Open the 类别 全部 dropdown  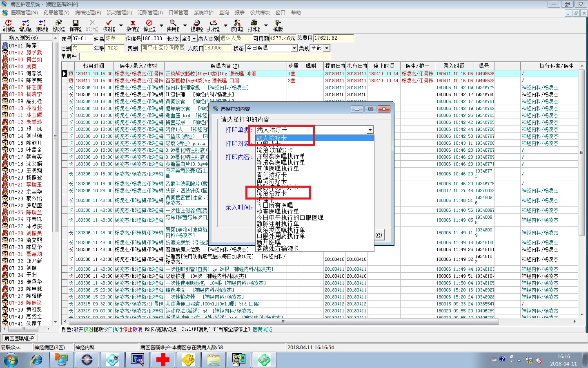click(x=327, y=48)
